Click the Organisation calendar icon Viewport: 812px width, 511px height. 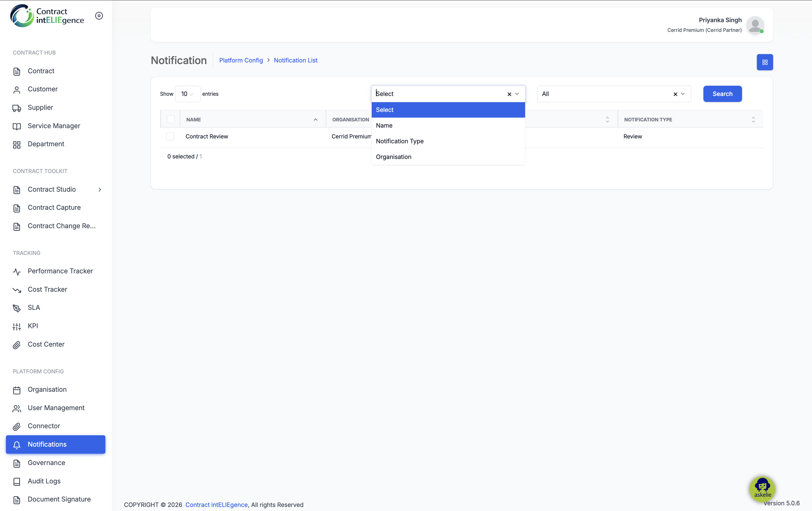(x=16, y=390)
